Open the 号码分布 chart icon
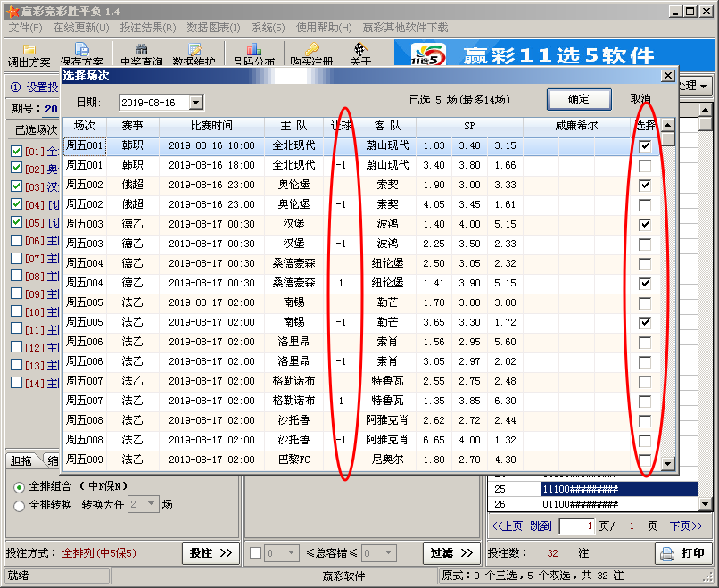The width and height of the screenshot is (719, 588). (253, 49)
